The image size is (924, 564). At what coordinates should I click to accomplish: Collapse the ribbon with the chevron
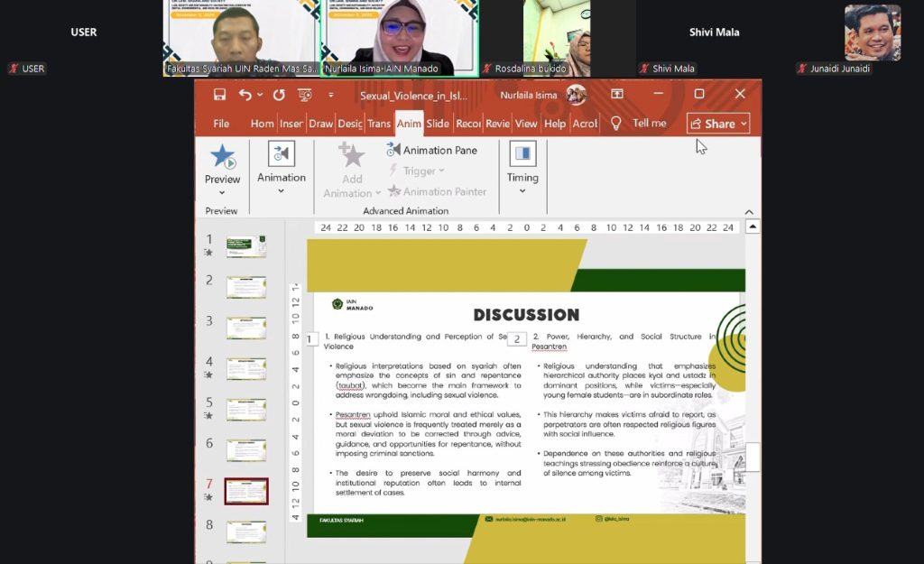[x=749, y=212]
